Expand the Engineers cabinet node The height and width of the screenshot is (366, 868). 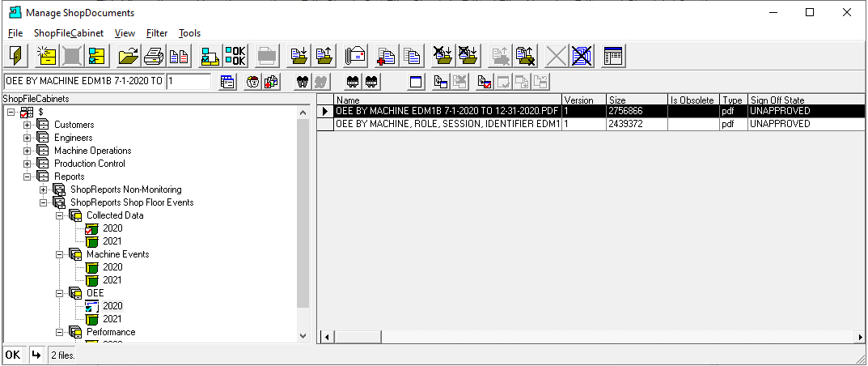pyautogui.click(x=28, y=138)
